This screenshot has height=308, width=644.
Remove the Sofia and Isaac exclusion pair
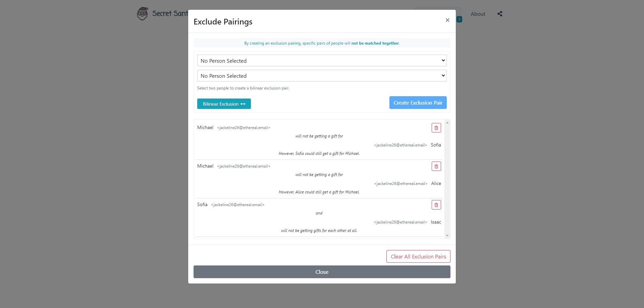[x=436, y=205]
